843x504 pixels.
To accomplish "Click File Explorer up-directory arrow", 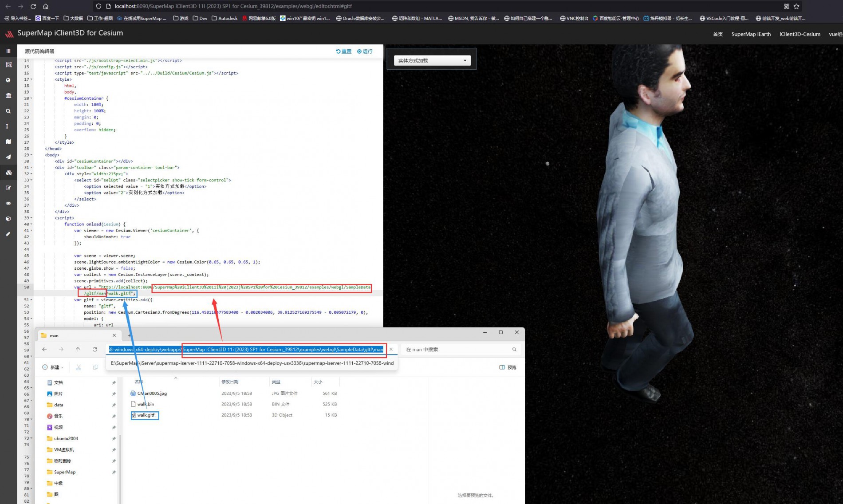I will coord(78,350).
